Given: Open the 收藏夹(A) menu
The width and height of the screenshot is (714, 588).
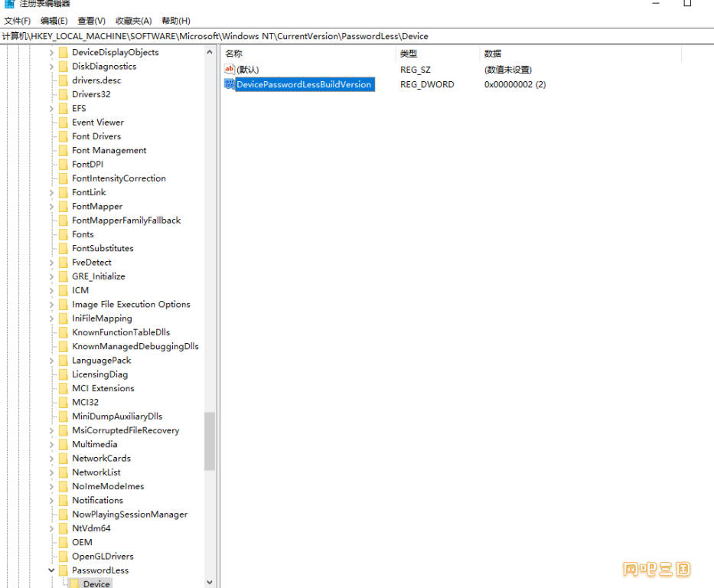Looking at the screenshot, I should point(133,21).
